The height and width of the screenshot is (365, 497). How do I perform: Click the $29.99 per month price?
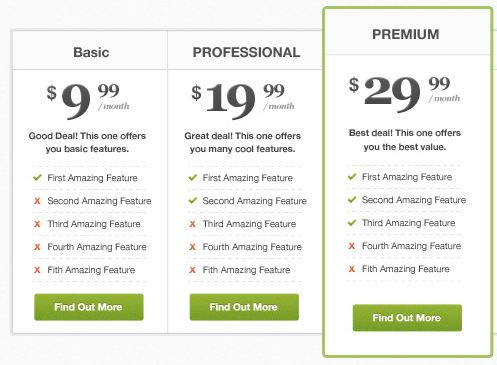tap(404, 94)
